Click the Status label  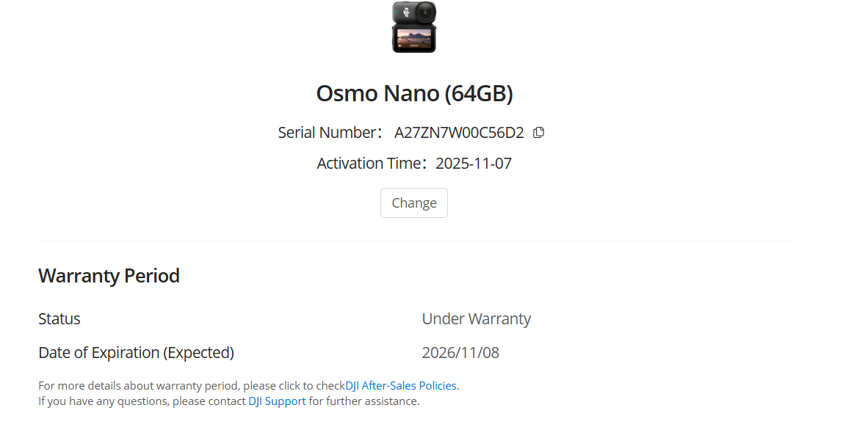(x=59, y=318)
